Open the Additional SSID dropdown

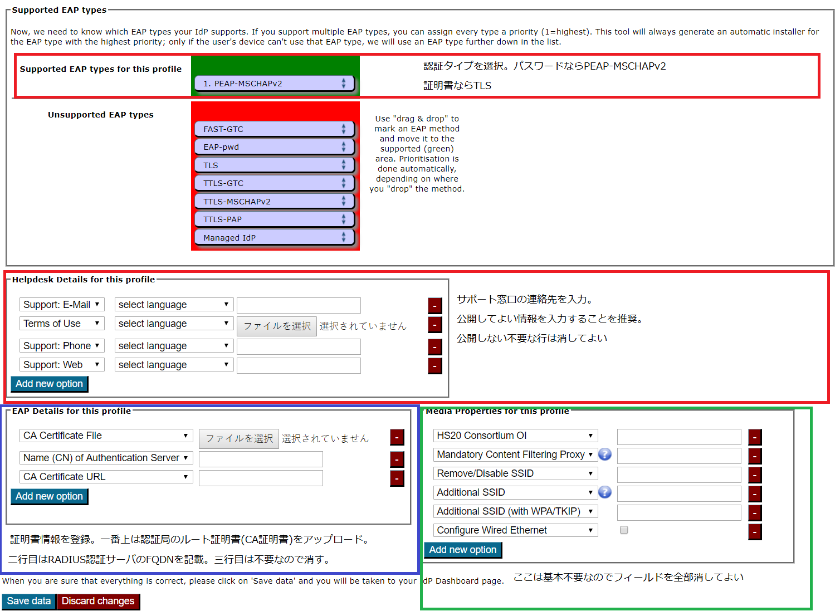pos(515,492)
